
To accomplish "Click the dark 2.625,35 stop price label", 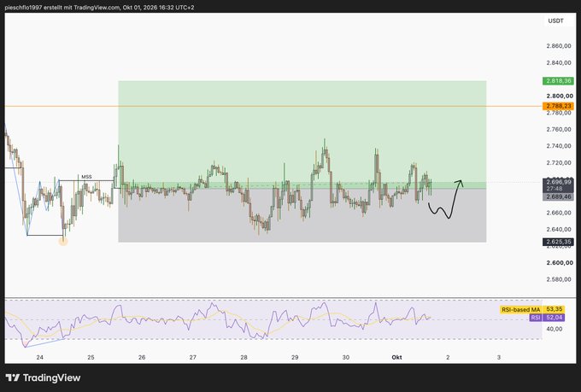I will coord(559,242).
